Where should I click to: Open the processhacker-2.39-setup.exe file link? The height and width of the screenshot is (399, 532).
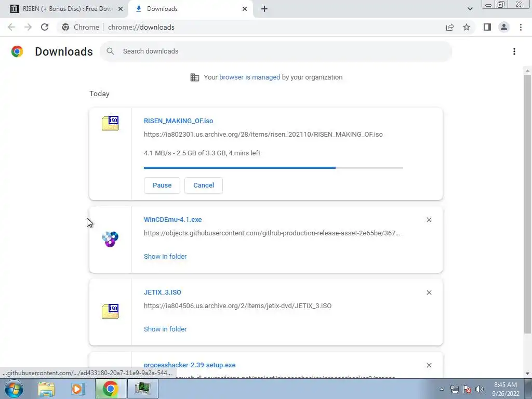point(190,365)
